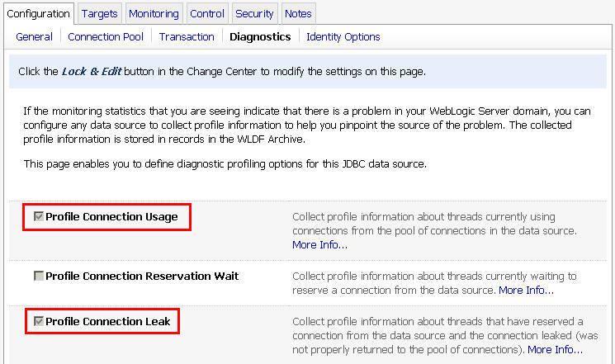Screen dimensions: 615x364
Task: Open the Identity Options sub-tab
Action: point(343,37)
